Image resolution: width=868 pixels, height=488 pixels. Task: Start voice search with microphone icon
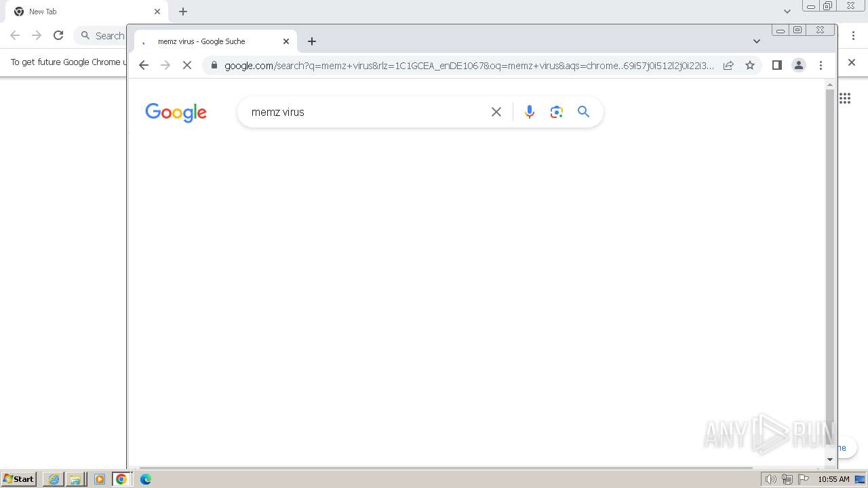[x=530, y=112]
